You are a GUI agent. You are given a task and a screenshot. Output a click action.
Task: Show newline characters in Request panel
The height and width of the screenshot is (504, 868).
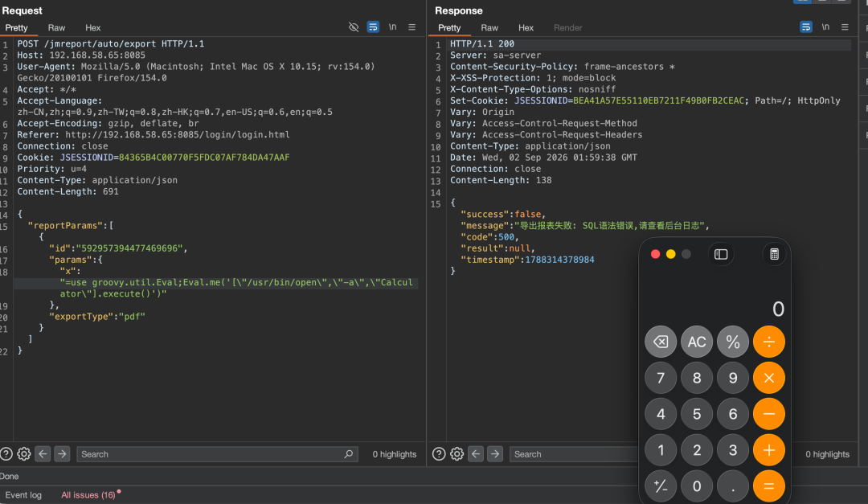click(x=392, y=27)
